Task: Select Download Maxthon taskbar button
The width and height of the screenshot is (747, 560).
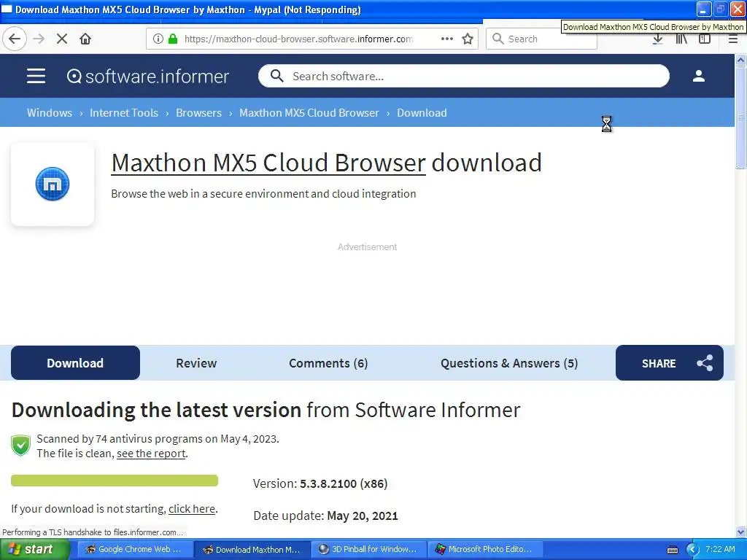Action: [252, 549]
